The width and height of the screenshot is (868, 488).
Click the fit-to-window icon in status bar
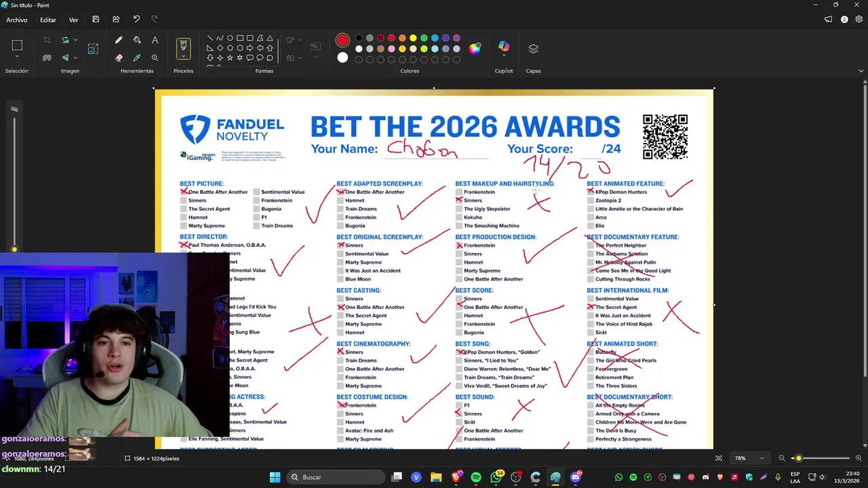719,458
